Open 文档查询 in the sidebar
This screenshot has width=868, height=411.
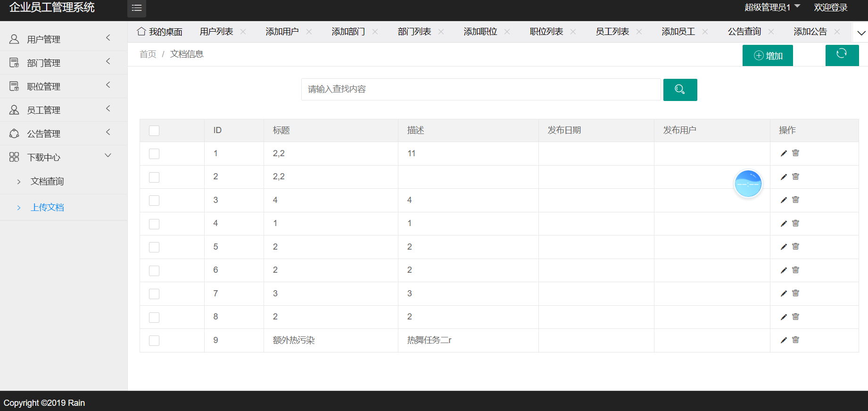pyautogui.click(x=47, y=182)
